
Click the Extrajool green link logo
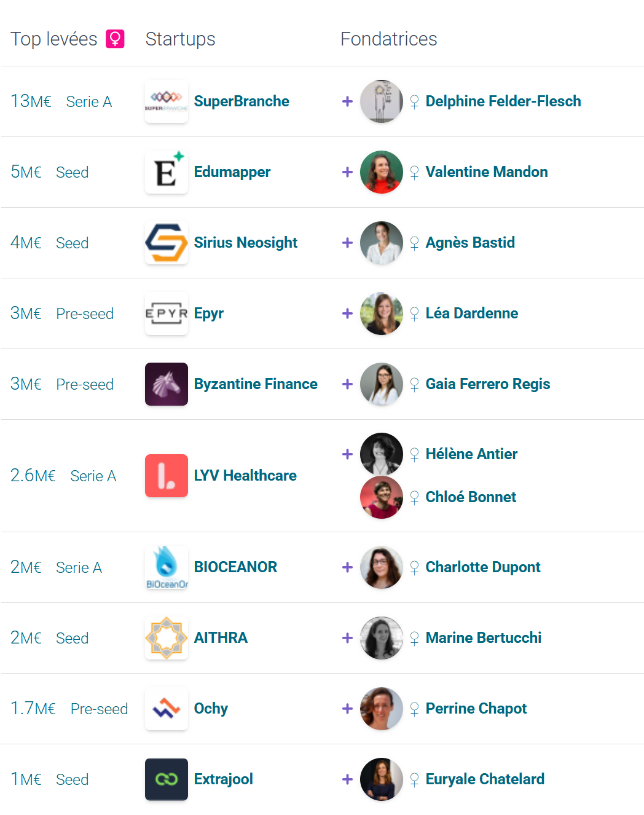(x=167, y=779)
